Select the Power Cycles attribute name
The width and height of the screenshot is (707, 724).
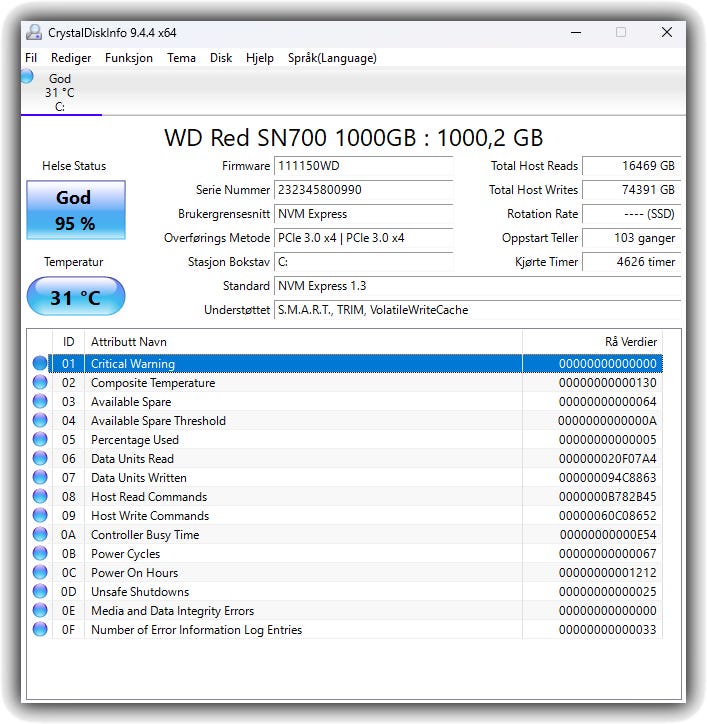(126, 554)
